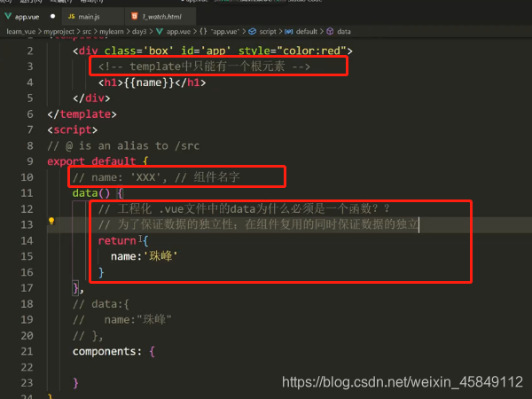Click "export default" on line 9
This screenshot has height=399, width=532.
point(91,161)
